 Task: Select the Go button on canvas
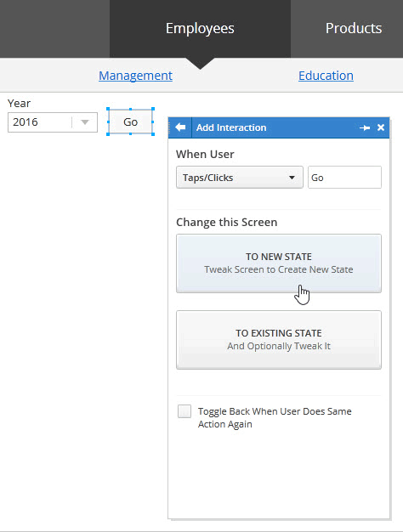pos(130,122)
